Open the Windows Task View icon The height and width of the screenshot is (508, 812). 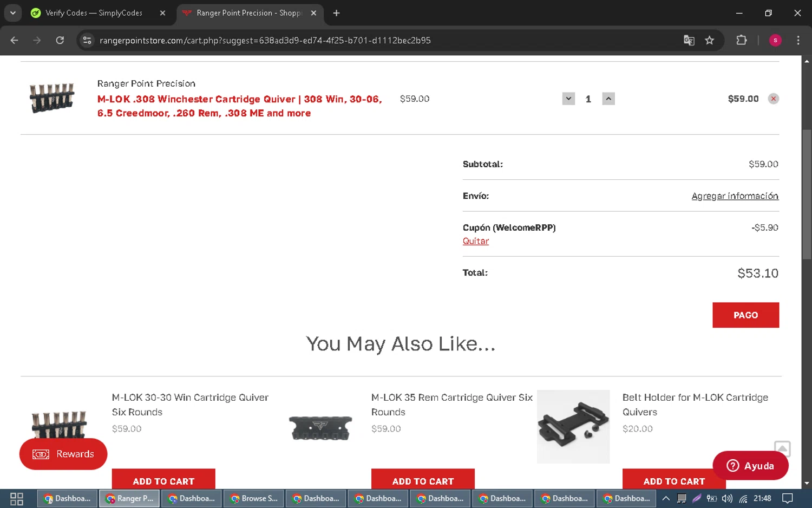[x=16, y=499]
